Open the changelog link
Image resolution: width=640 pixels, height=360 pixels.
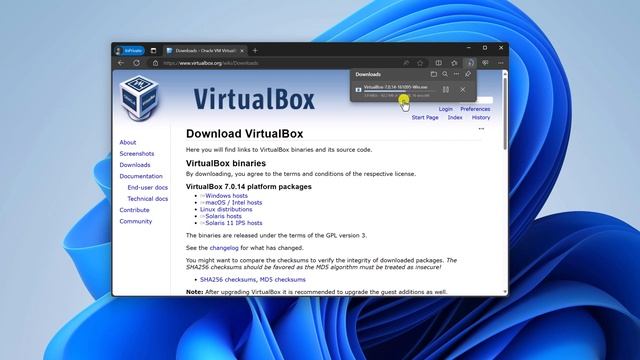pyautogui.click(x=224, y=248)
